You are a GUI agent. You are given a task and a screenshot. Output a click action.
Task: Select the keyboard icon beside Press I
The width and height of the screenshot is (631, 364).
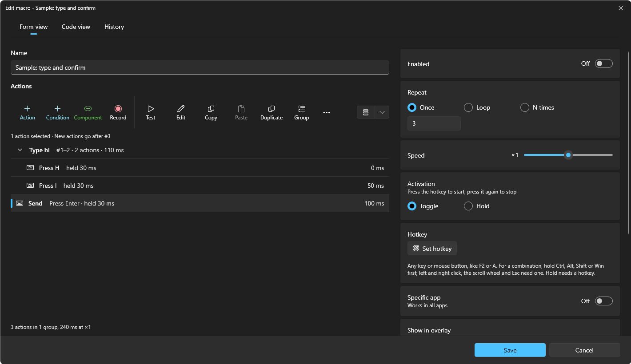click(30, 186)
